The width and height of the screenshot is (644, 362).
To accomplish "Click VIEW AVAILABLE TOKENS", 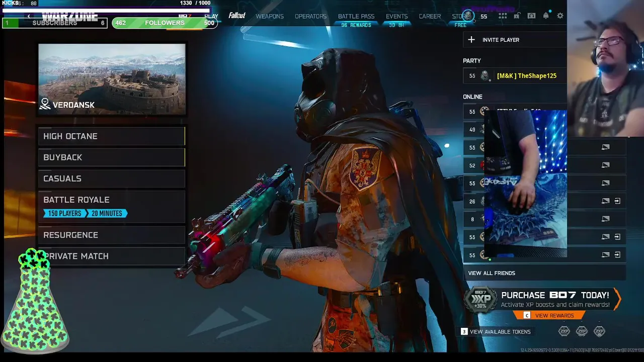I will click(496, 331).
